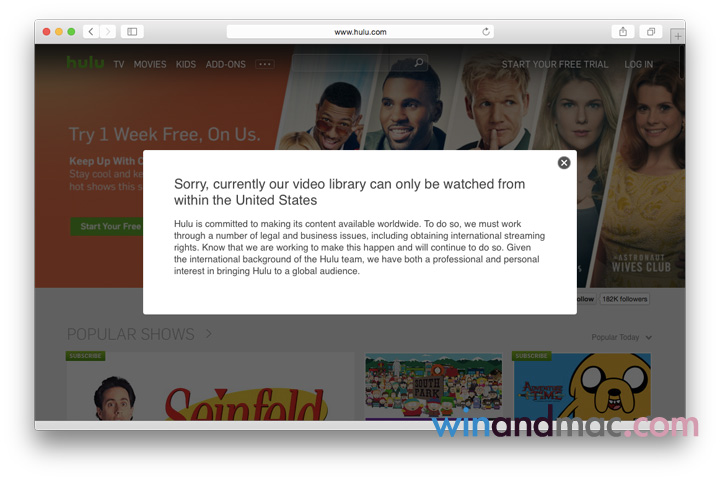Viewport: 720px width, 480px height.
Task: Click SUBSCRIBE badge on the Seinfeld card
Action: [x=85, y=356]
